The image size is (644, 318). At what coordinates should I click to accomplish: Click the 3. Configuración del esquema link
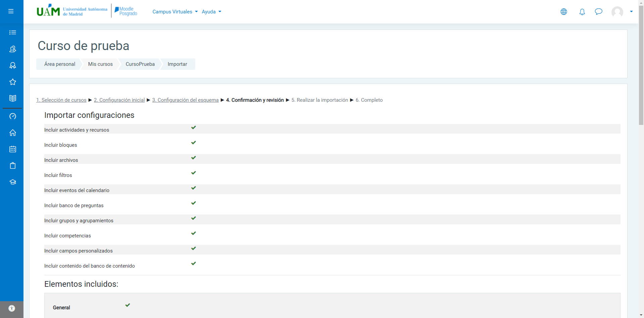(x=185, y=100)
